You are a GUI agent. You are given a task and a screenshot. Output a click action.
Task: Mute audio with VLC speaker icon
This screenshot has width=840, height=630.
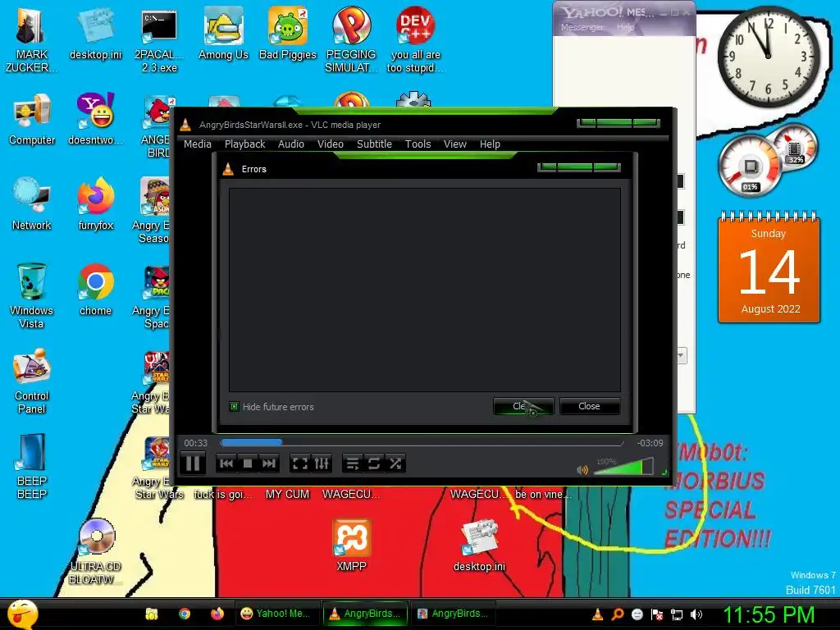pyautogui.click(x=582, y=470)
